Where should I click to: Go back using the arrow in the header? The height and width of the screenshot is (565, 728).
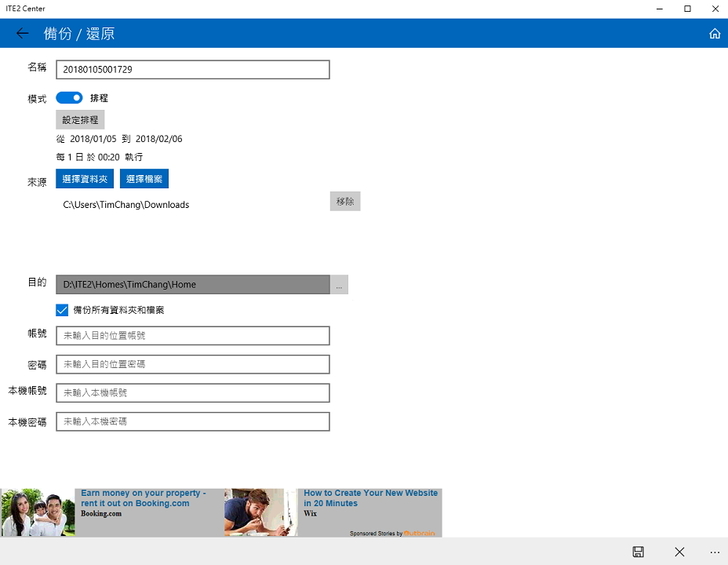click(22, 33)
